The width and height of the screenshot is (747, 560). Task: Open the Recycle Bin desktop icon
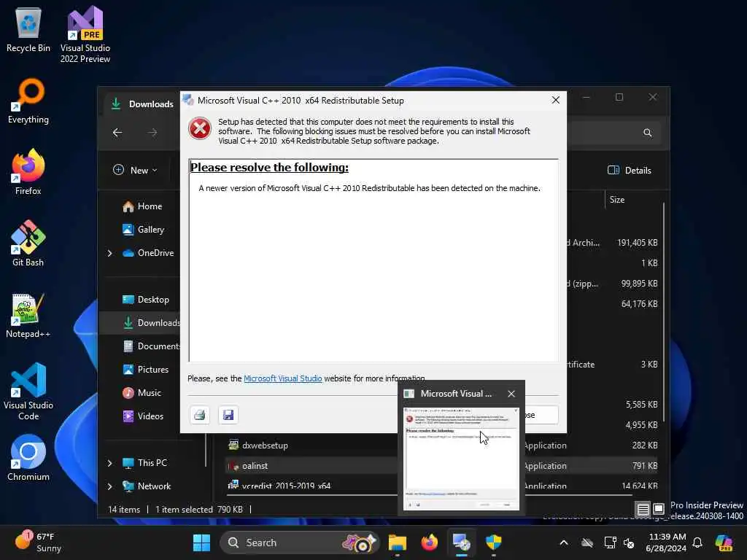[28, 30]
